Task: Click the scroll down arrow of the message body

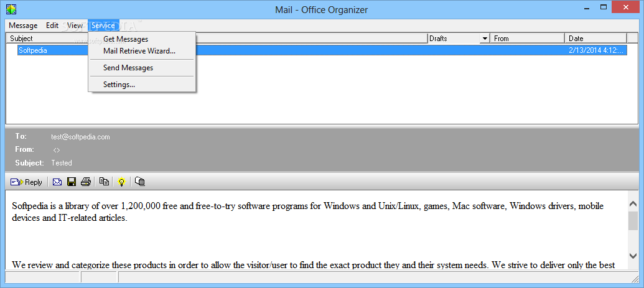Action: 633,255
